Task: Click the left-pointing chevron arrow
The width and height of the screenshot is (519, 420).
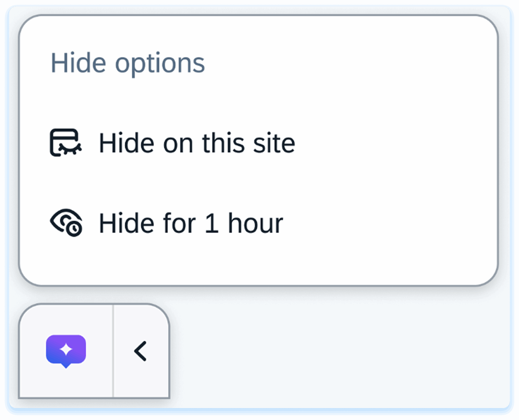Action: [x=140, y=351]
